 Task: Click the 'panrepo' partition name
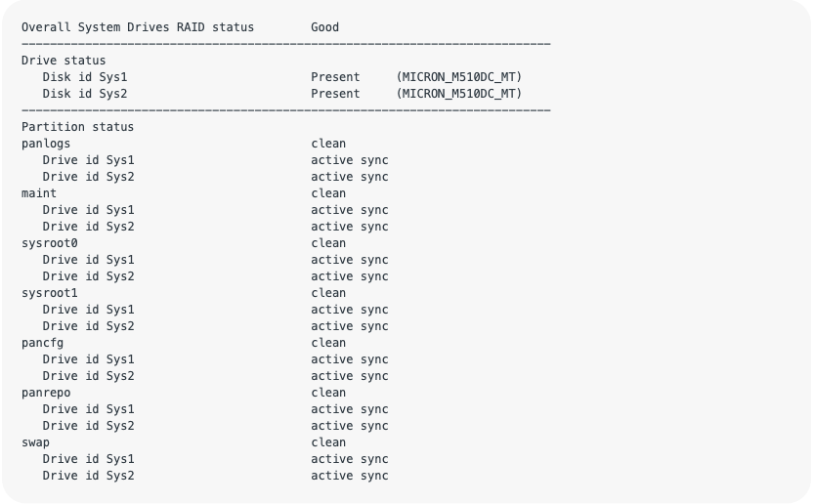tap(46, 393)
